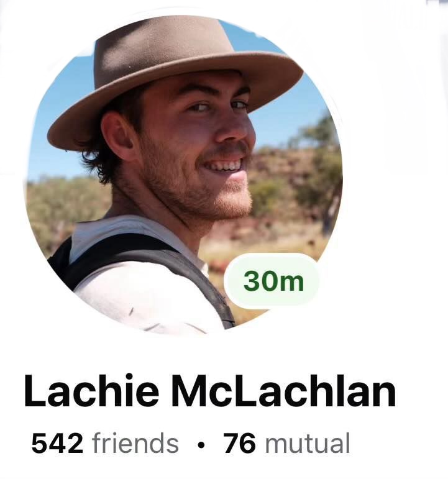Click the tree in the photo background

(x=321, y=171)
